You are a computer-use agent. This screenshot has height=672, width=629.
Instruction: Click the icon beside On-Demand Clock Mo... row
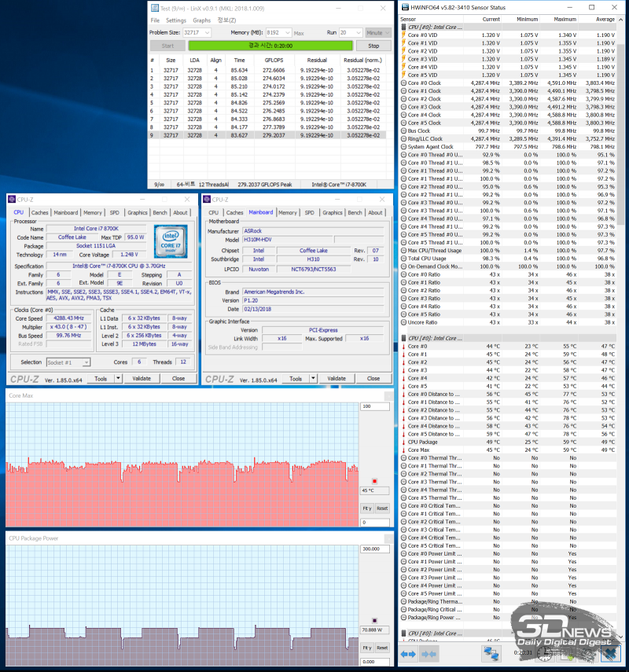click(403, 266)
